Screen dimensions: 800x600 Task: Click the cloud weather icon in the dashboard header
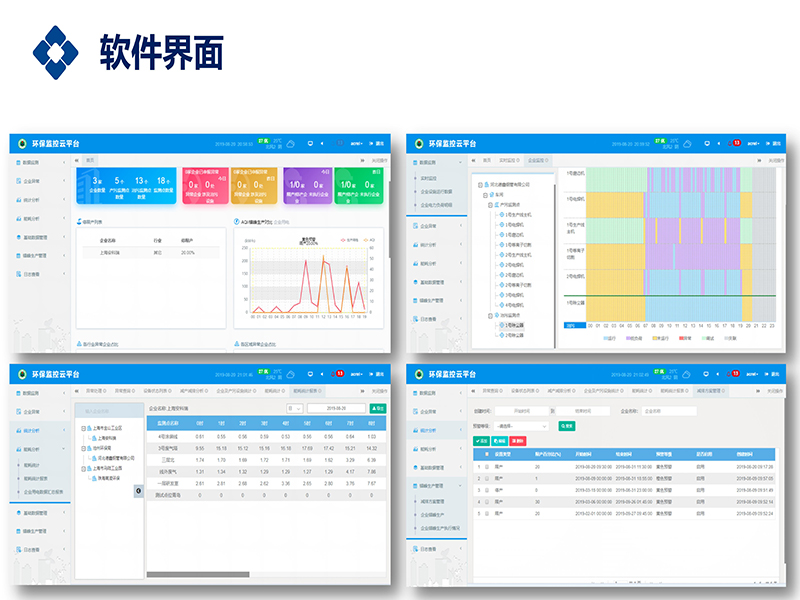(291, 144)
